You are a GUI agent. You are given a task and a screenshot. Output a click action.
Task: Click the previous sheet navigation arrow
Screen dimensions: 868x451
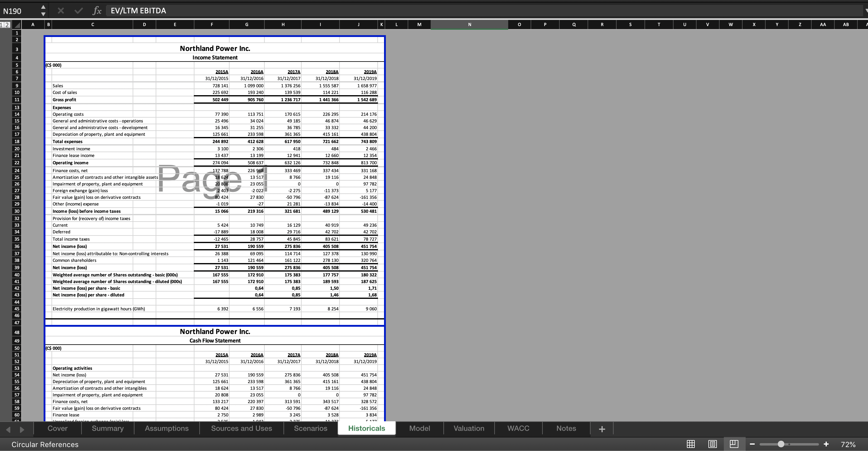click(x=8, y=429)
